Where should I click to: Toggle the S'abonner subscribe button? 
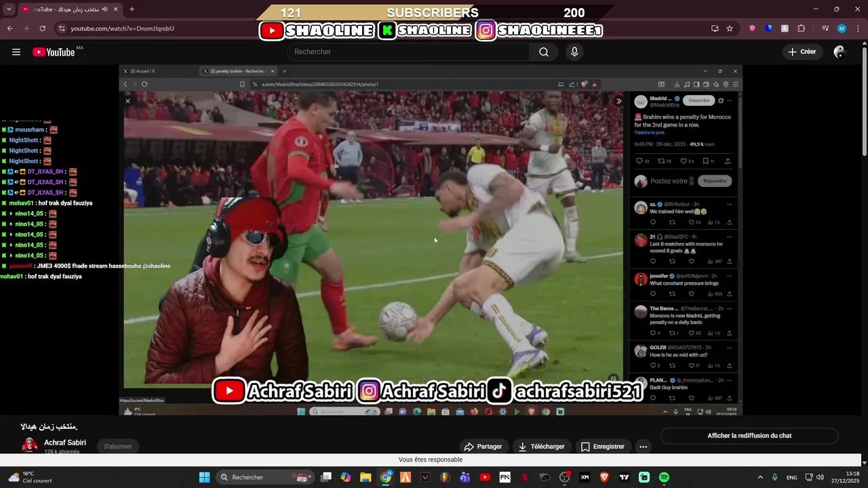click(118, 447)
